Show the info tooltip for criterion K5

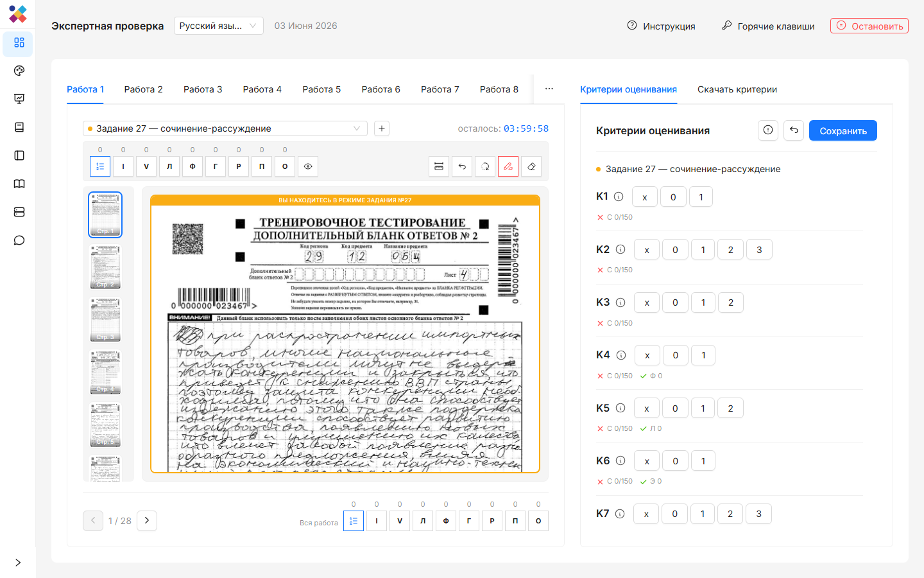(620, 408)
